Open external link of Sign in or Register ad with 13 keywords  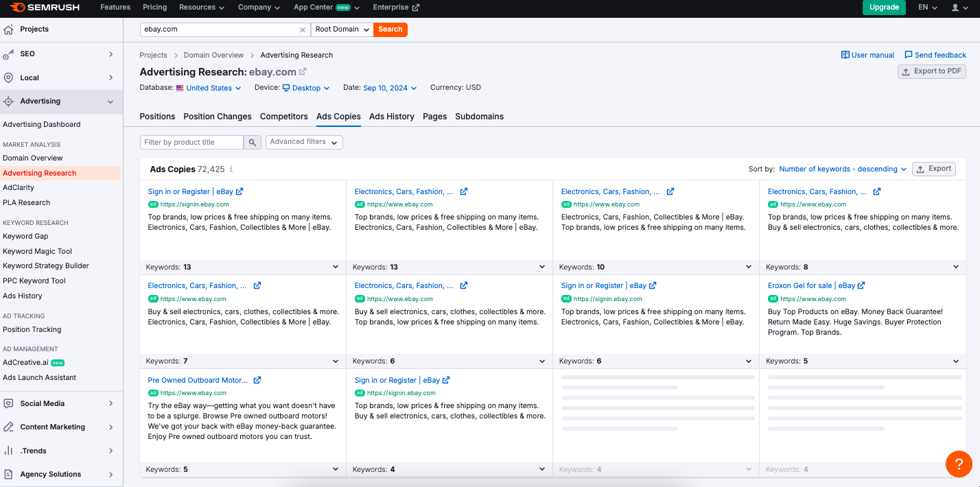pyautogui.click(x=240, y=191)
